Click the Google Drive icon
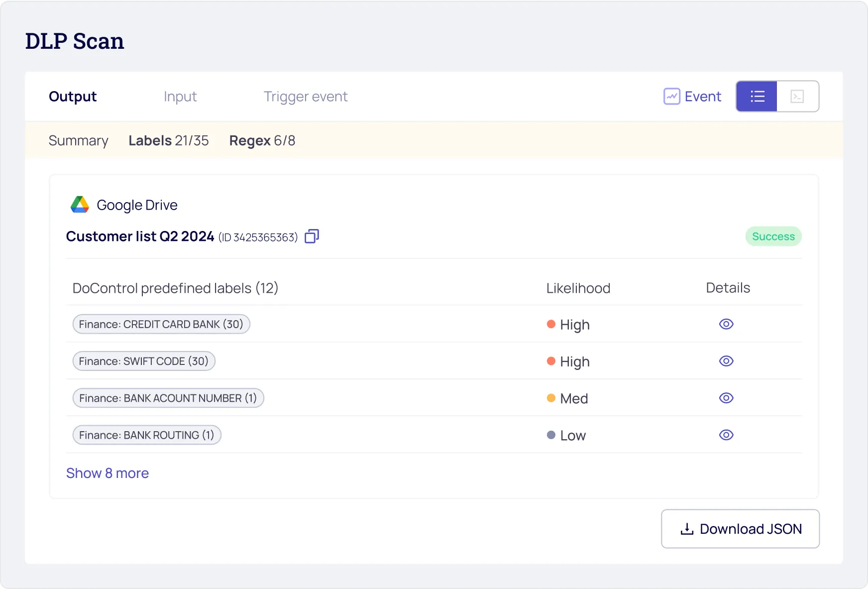Viewport: 868px width, 589px height. pyautogui.click(x=80, y=204)
